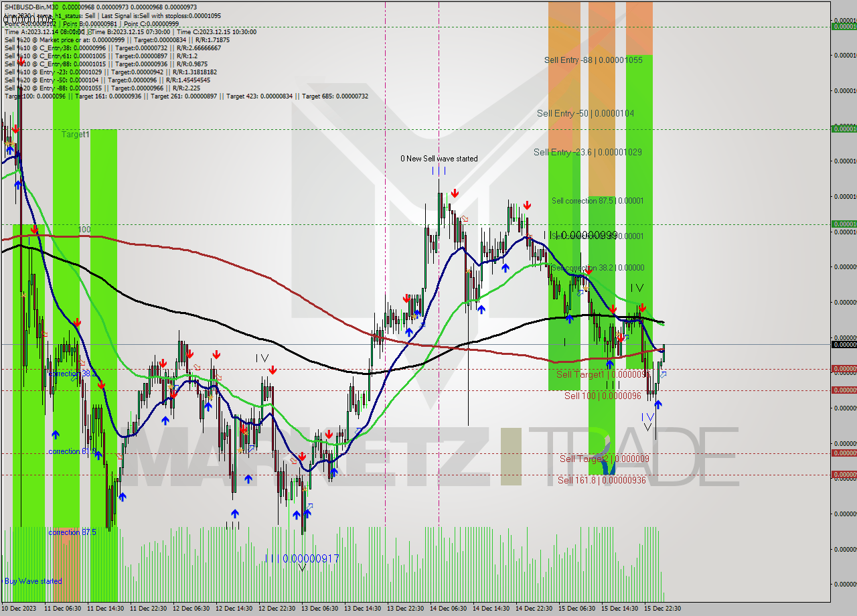The width and height of the screenshot is (857, 616).
Task: Click the '10 Dec 2023' time axis label
Action: [x=19, y=609]
